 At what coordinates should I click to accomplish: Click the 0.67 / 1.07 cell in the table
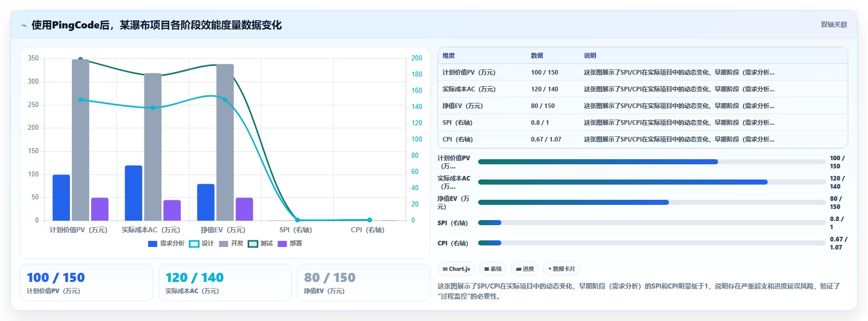click(546, 139)
